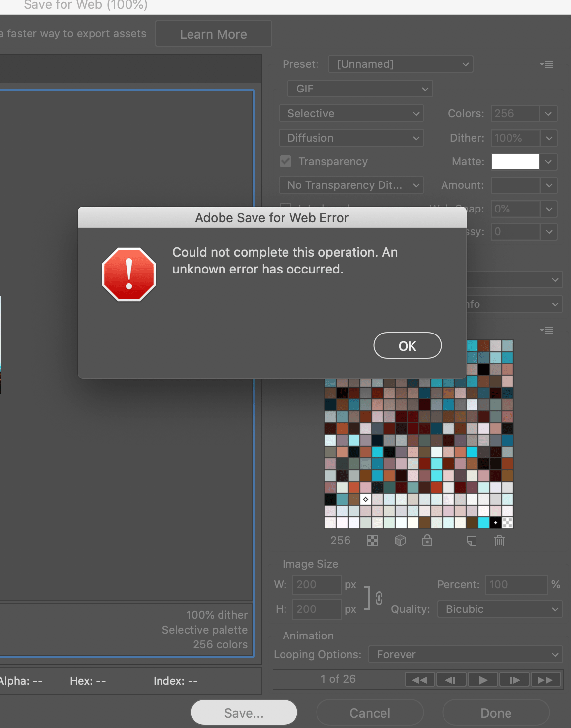
Task: Open the optimize panel menu icon
Action: pyautogui.click(x=546, y=64)
